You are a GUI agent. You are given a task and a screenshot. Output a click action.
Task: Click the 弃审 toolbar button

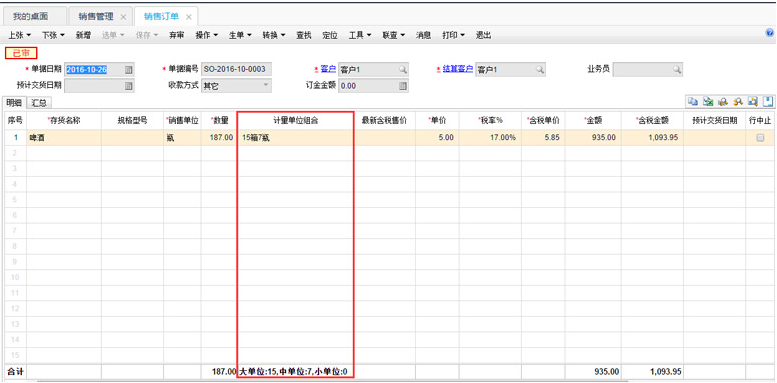point(177,35)
